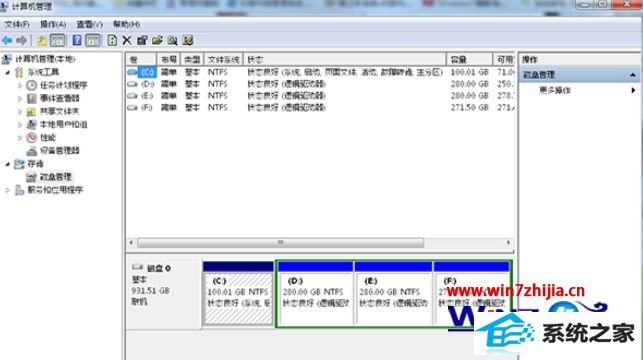Image resolution: width=643 pixels, height=360 pixels.
Task: Open the 操作(A) menu
Action: pos(53,24)
